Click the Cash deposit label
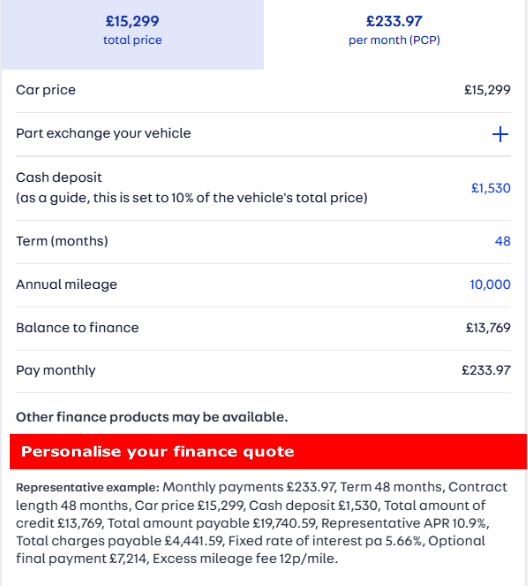 click(59, 178)
